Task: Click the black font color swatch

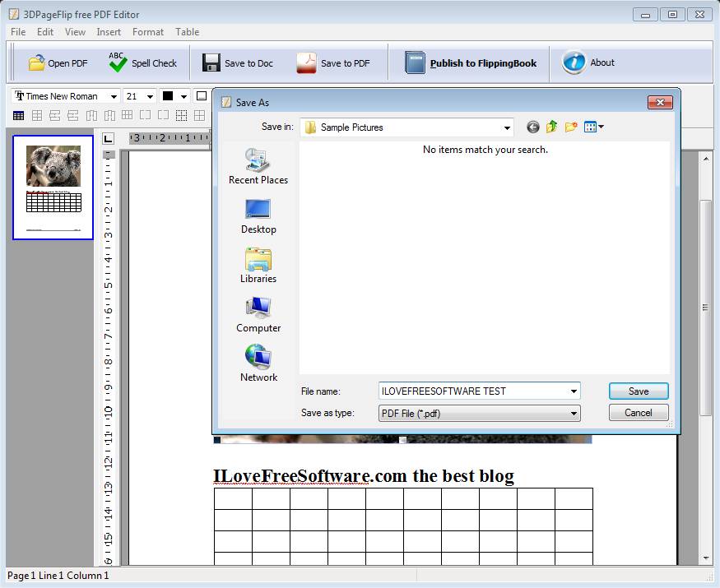Action: coord(168,96)
